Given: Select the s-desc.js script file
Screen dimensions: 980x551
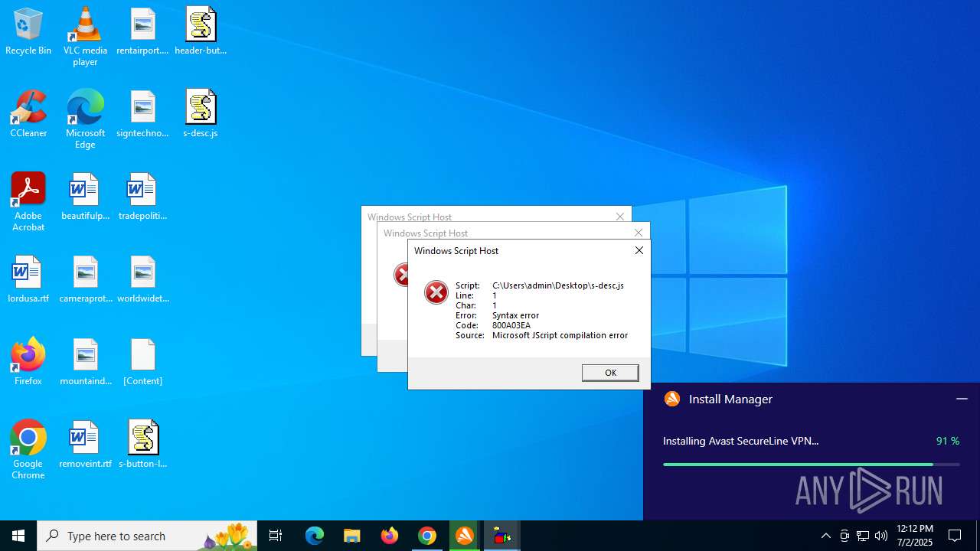Looking at the screenshot, I should (x=201, y=114).
